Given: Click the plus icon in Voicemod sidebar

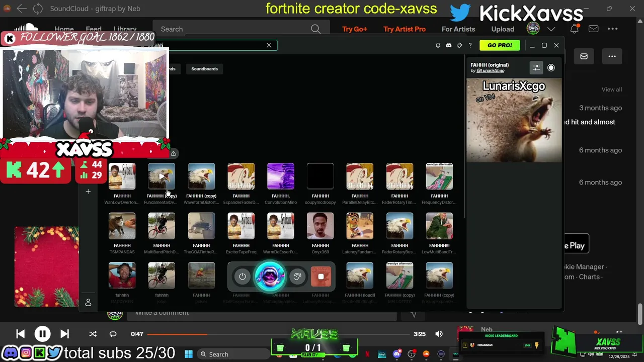Looking at the screenshot, I should click(88, 192).
